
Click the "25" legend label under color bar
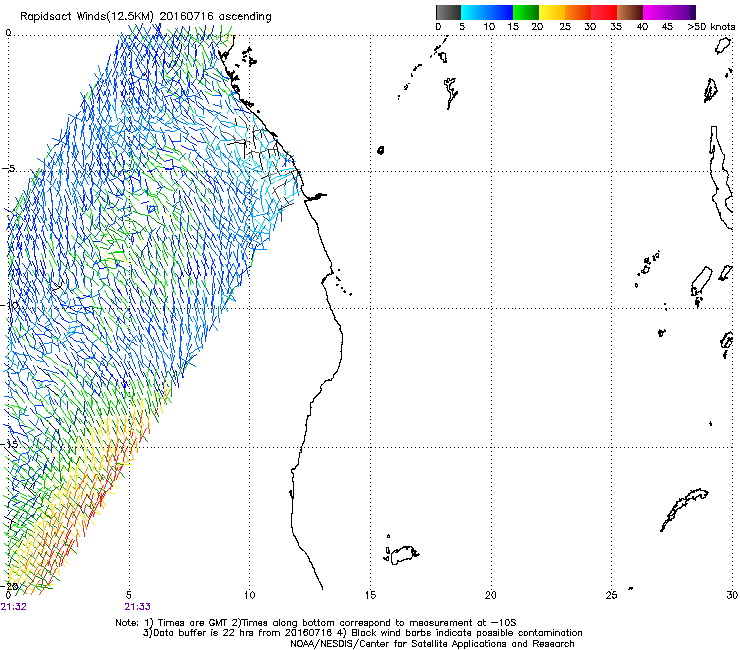[x=564, y=27]
